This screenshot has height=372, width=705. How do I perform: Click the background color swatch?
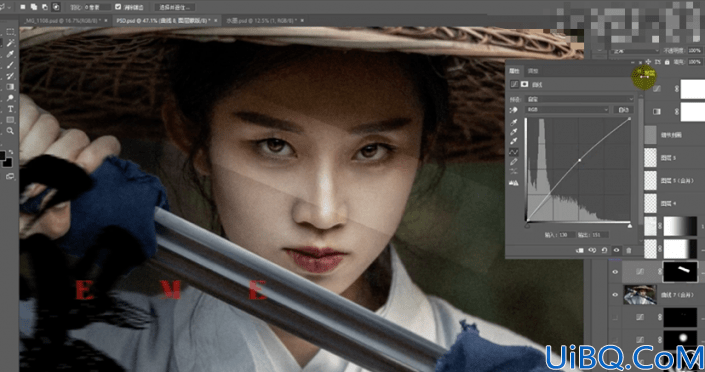[8, 162]
